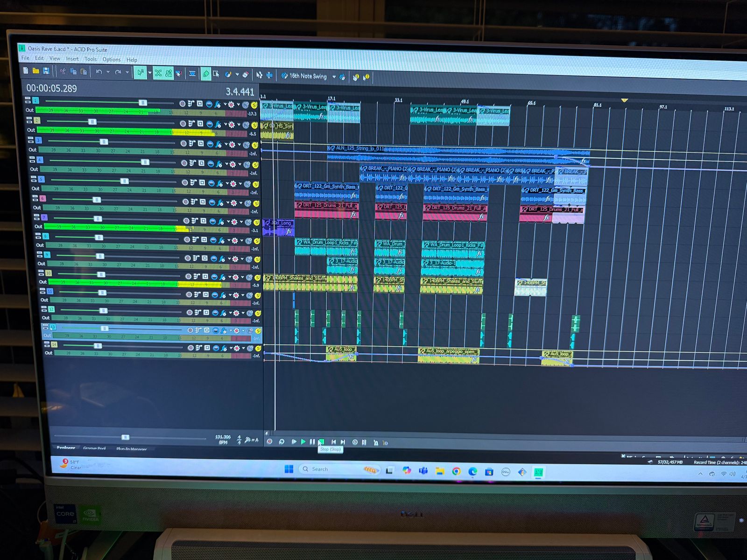Open the dropdown next to the Paint tool
The width and height of the screenshot is (747, 560).
click(x=237, y=75)
